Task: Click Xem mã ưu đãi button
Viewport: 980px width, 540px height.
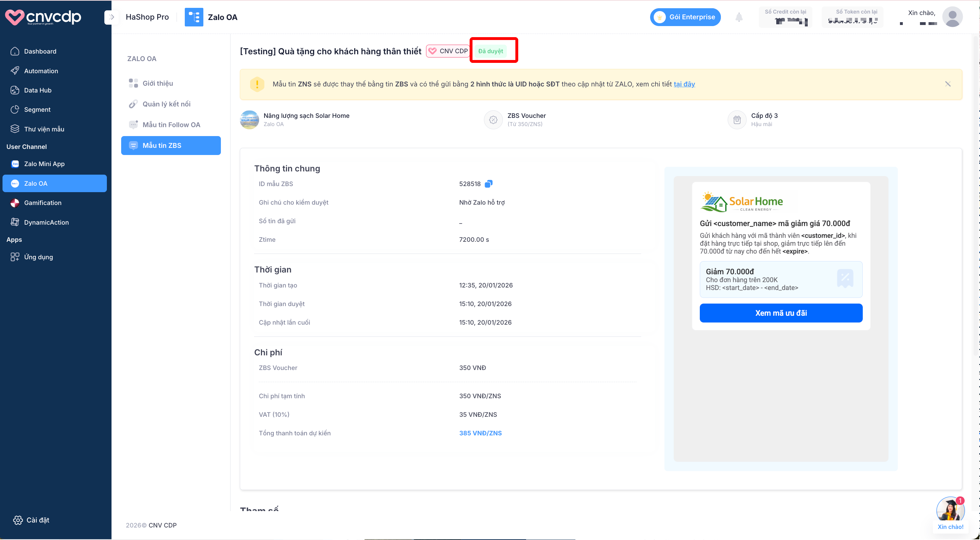Action: coord(781,313)
